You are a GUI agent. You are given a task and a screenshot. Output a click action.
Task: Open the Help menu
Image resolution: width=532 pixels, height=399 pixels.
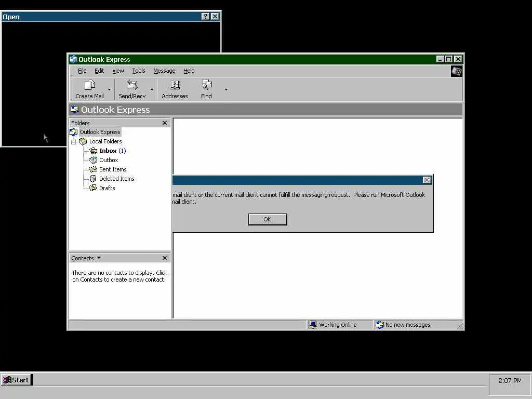pyautogui.click(x=189, y=71)
